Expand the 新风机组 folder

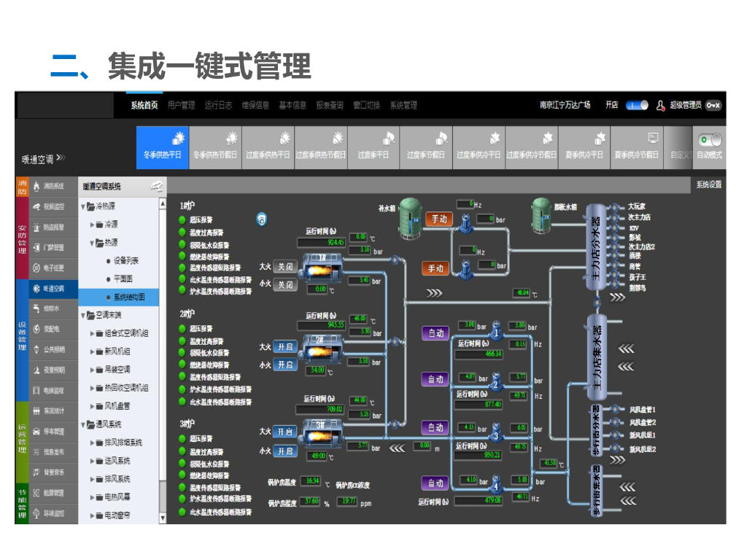(93, 351)
